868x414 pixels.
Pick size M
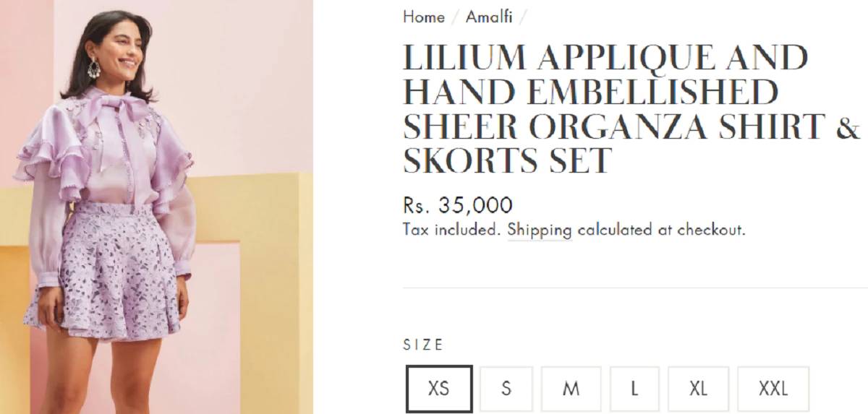coord(571,389)
